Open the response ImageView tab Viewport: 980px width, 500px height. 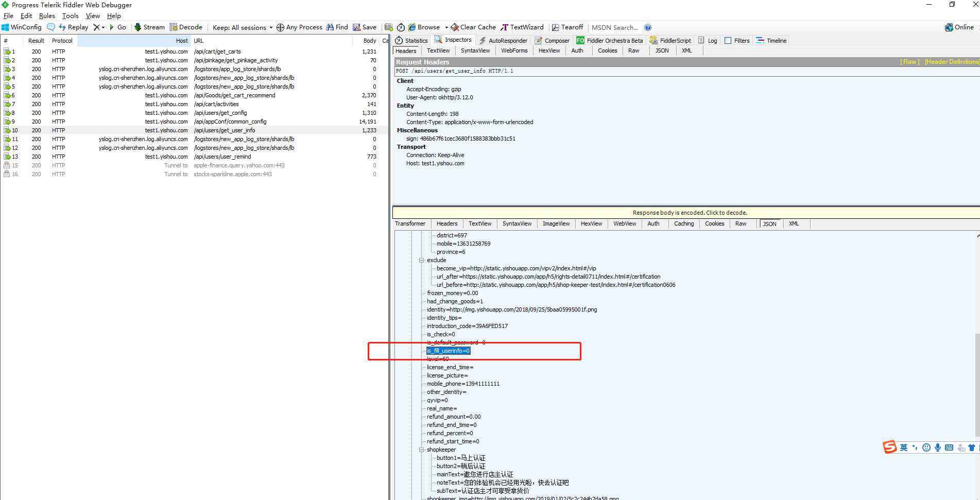click(x=556, y=223)
